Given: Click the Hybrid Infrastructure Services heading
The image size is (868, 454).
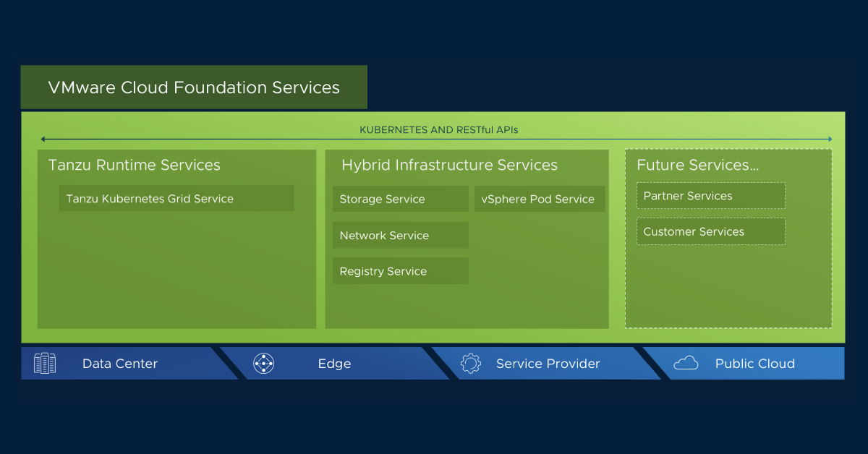Looking at the screenshot, I should point(450,165).
